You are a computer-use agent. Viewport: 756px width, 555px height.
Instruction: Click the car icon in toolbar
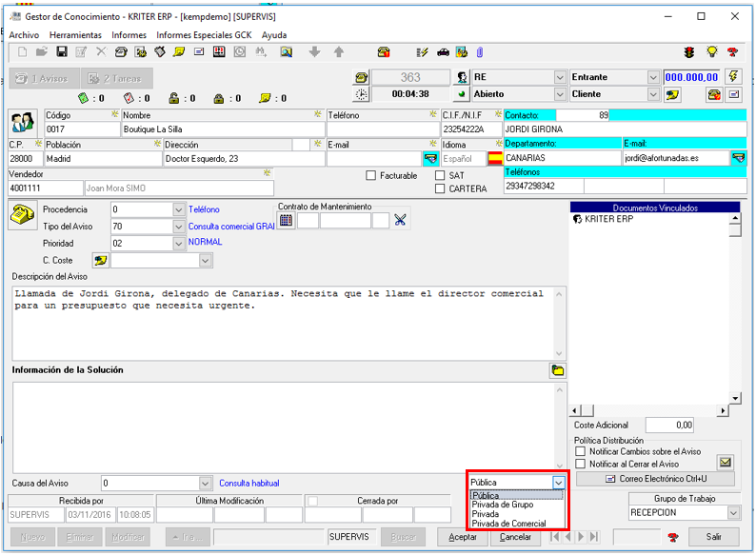443,52
